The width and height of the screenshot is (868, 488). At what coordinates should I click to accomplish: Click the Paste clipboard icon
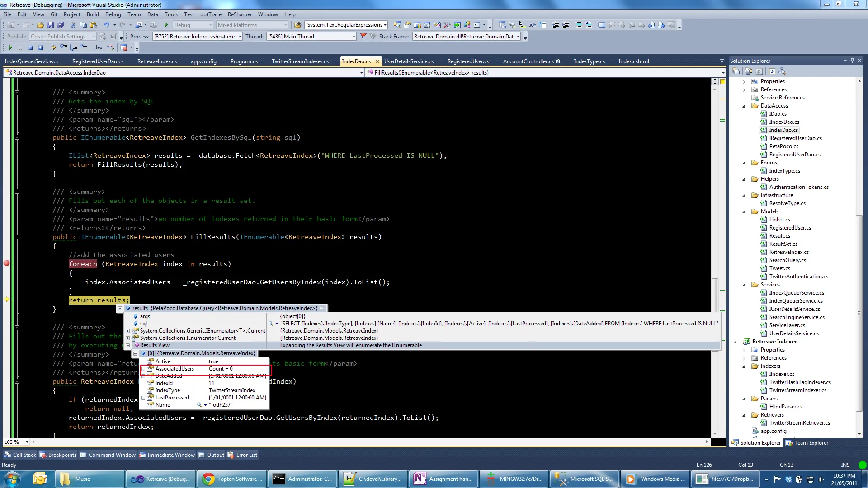93,25
